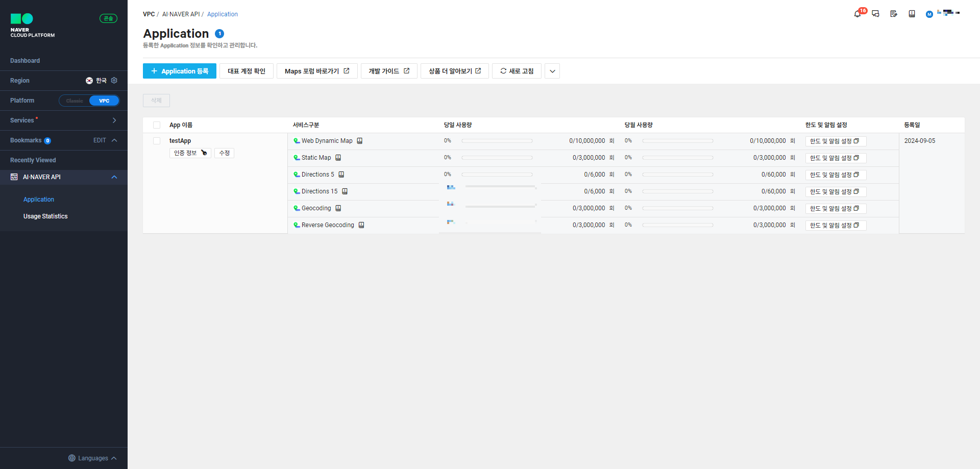Click the AI·NAVER API breadcrumb link
Image resolution: width=980 pixels, height=469 pixels.
pyautogui.click(x=181, y=14)
